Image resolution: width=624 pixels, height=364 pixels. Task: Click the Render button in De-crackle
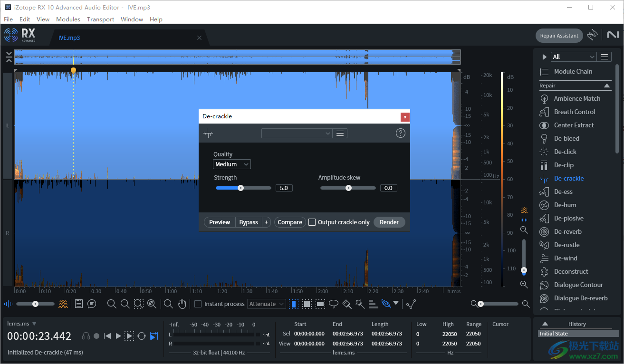(x=389, y=222)
